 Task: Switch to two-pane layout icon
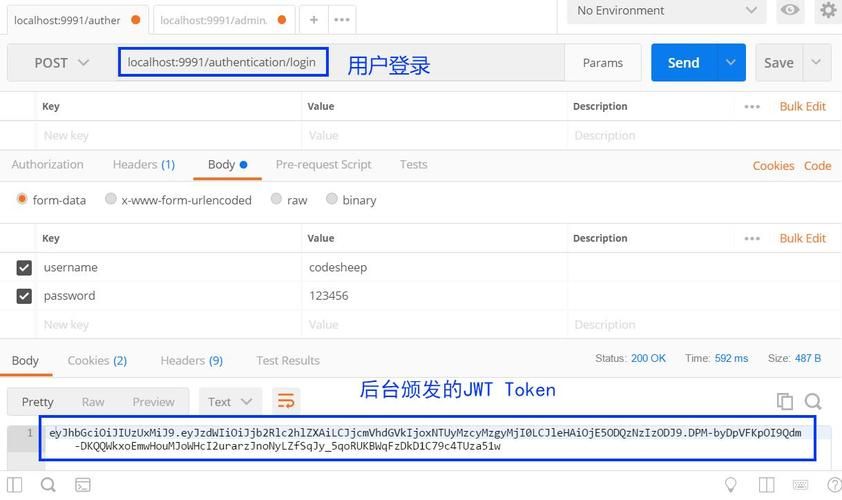(766, 485)
